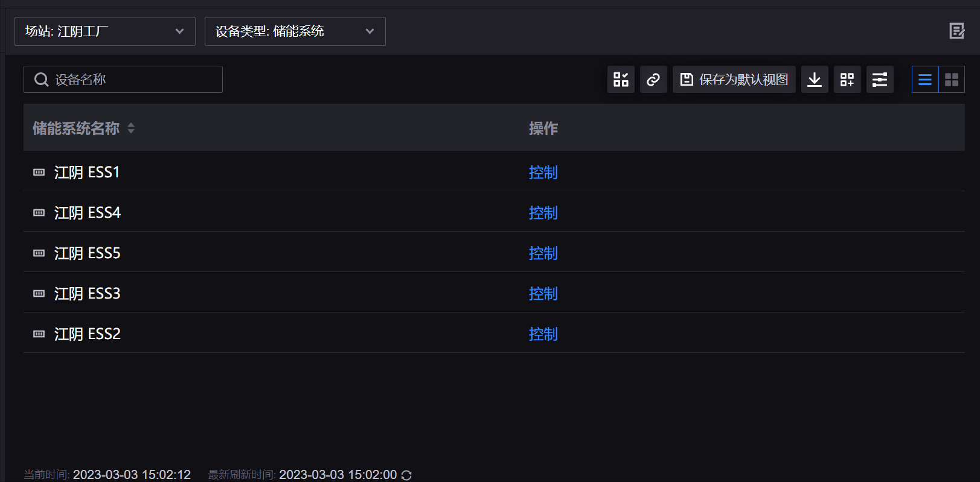Switch to list view layout
Screen dimensions: 980x482
pos(925,80)
